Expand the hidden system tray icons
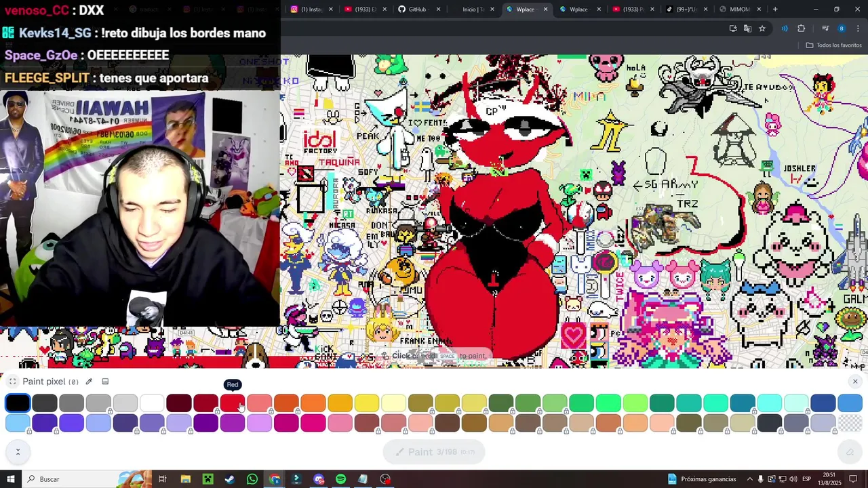The width and height of the screenshot is (868, 488). click(x=749, y=479)
